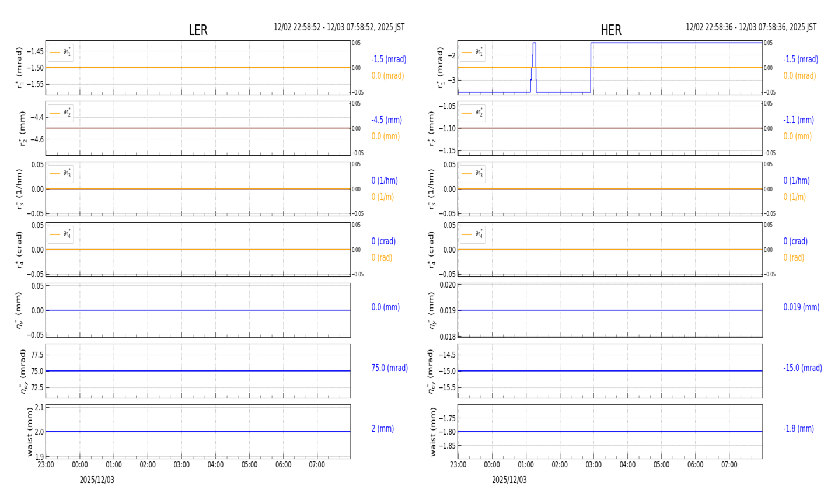Click the LER r1* (mrad) axis label
This screenshot has width=824, height=504.
[19, 68]
